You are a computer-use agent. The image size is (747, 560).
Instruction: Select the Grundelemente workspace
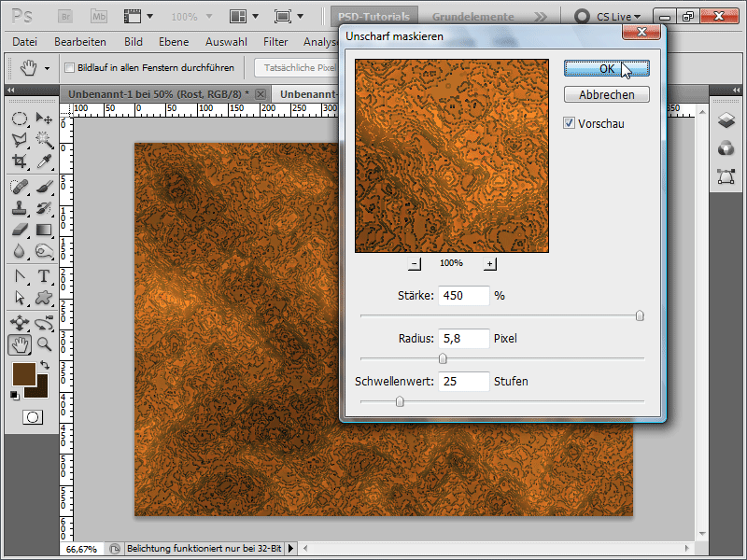click(x=473, y=17)
